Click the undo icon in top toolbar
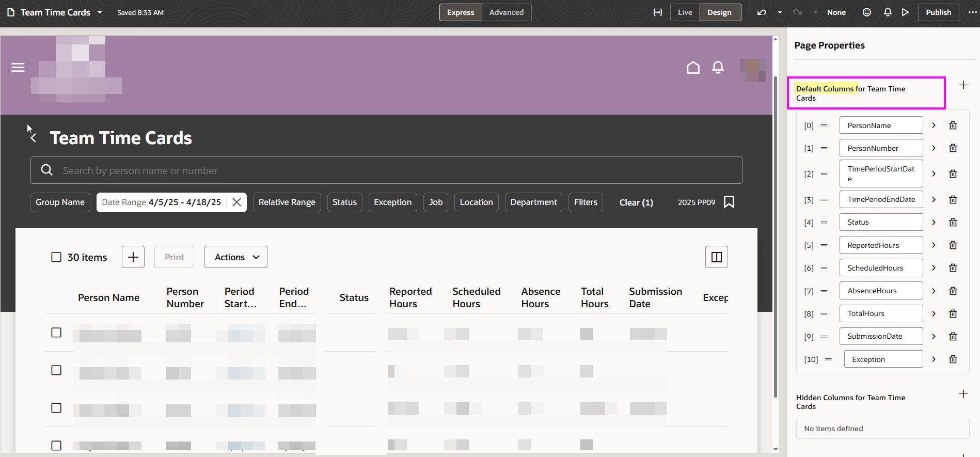 tap(762, 12)
